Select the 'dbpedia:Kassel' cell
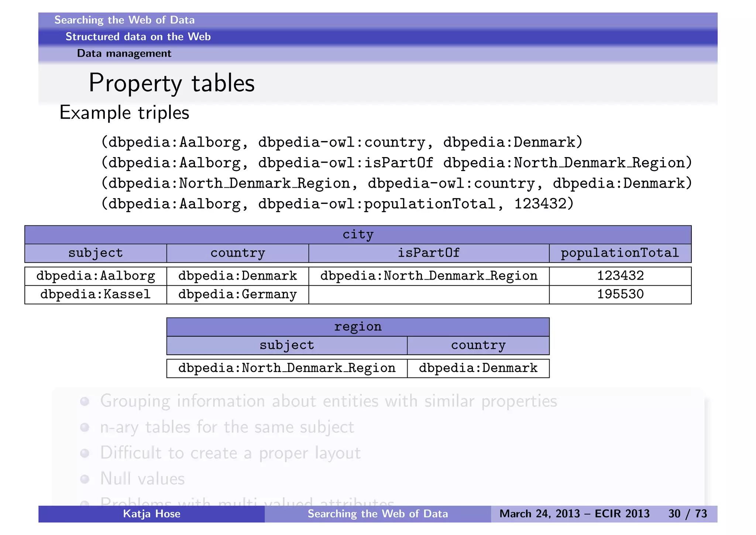The image size is (756, 535). click(96, 294)
